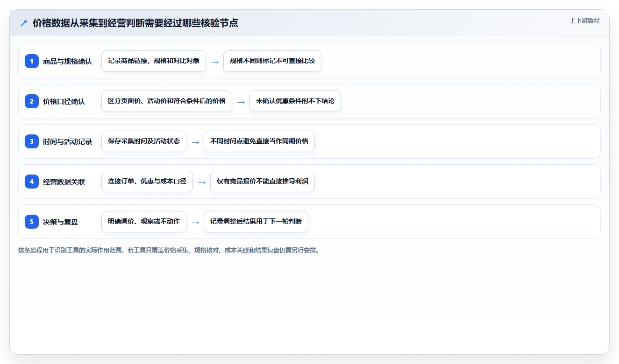Viewport: 619px width, 364px height.
Task: Click the 连接订单、优惠与成本口径 box
Action: [147, 182]
